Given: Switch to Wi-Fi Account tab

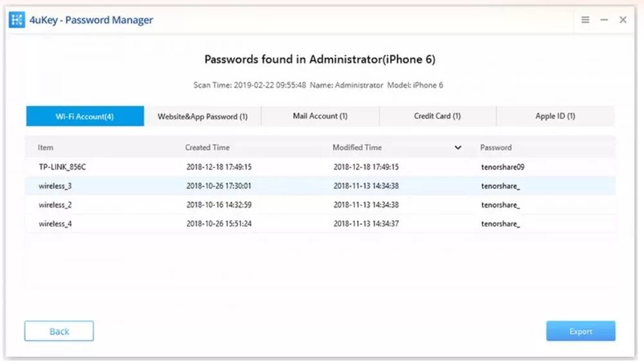Looking at the screenshot, I should point(84,117).
